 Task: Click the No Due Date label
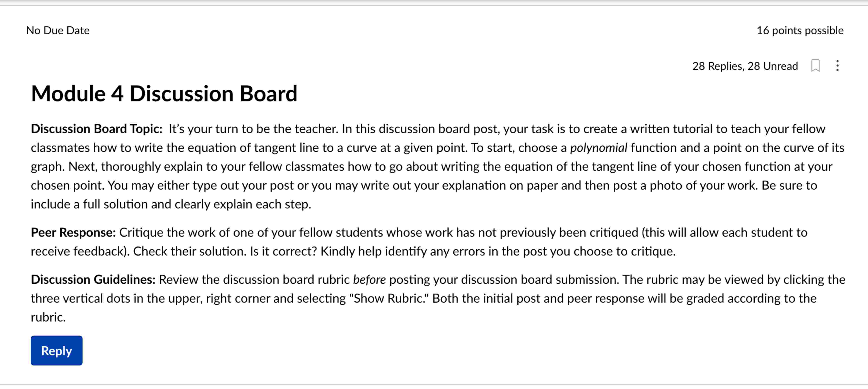click(58, 30)
